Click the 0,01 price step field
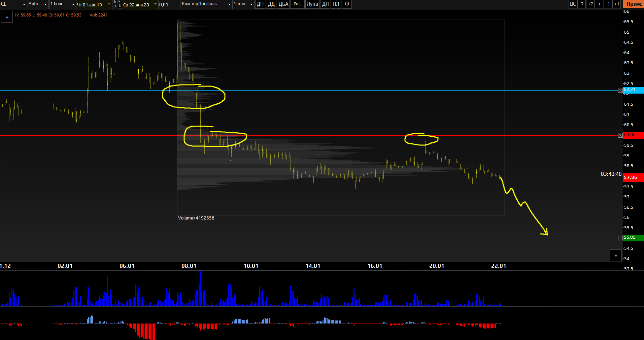 169,4
